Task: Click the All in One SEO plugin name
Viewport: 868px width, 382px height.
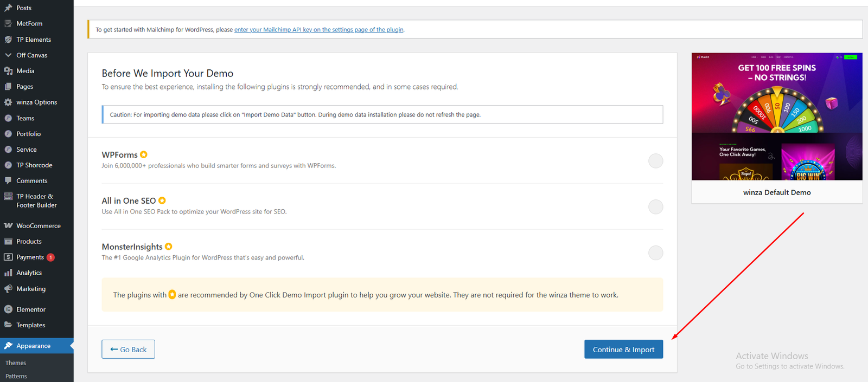Action: coord(129,200)
